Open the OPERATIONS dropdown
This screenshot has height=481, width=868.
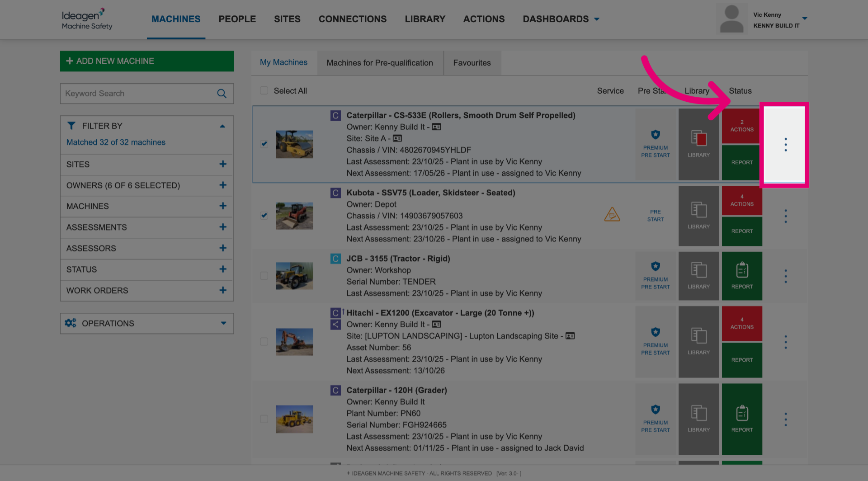tap(146, 323)
